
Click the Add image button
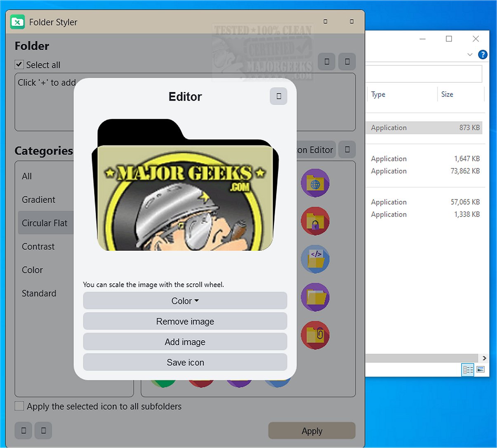(x=185, y=342)
